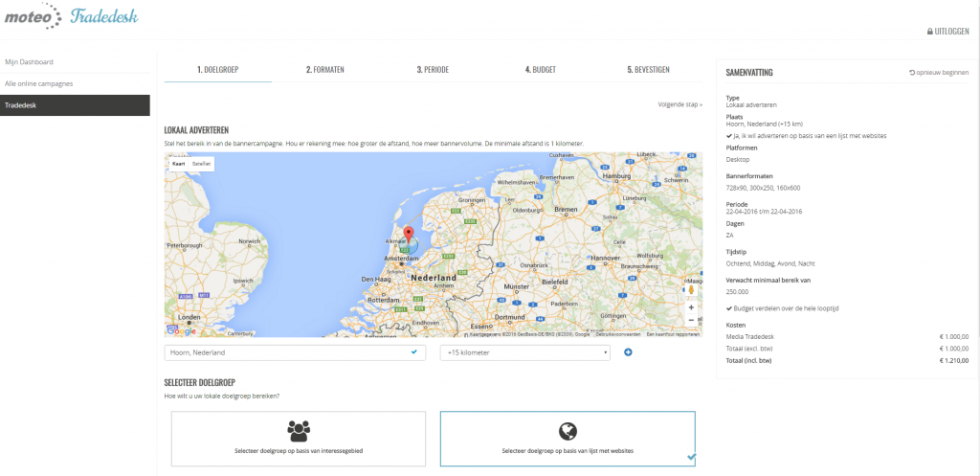Click the Hoorn, Nederland location field
Screen dimensions: 980x476
(295, 352)
